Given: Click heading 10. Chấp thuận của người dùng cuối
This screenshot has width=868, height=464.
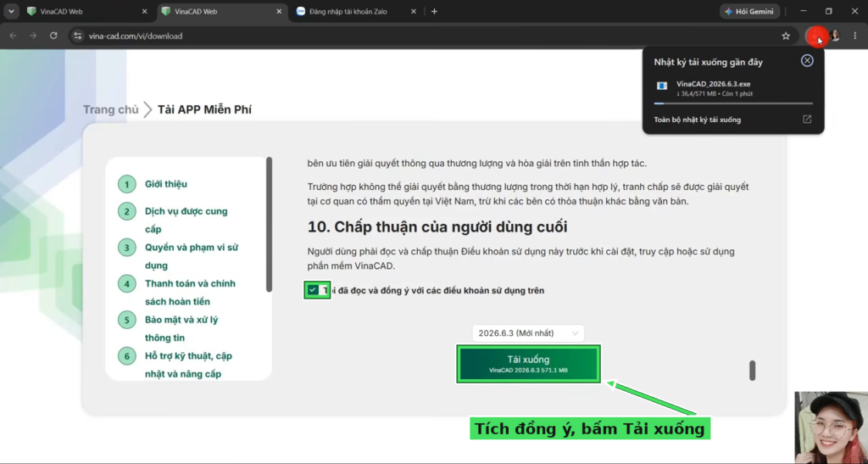Looking at the screenshot, I should pos(437,227).
